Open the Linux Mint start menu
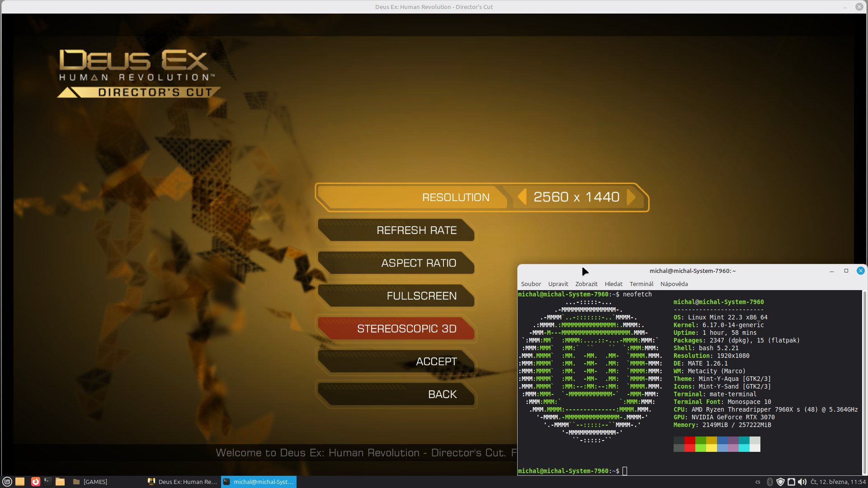 tap(7, 482)
